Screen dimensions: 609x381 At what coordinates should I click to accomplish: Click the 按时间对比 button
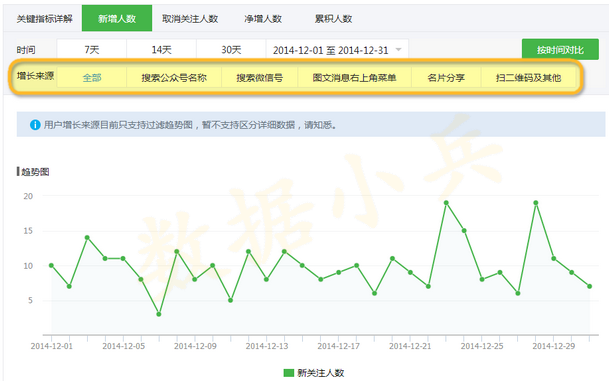560,50
